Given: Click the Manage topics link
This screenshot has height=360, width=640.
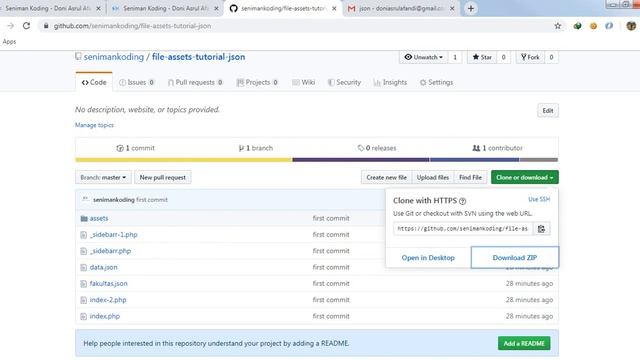Looking at the screenshot, I should click(94, 125).
